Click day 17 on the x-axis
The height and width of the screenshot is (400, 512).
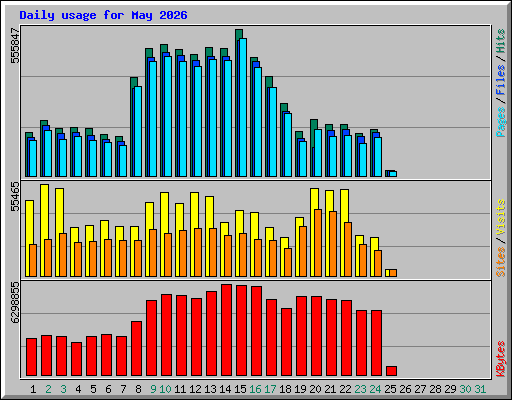(x=270, y=389)
